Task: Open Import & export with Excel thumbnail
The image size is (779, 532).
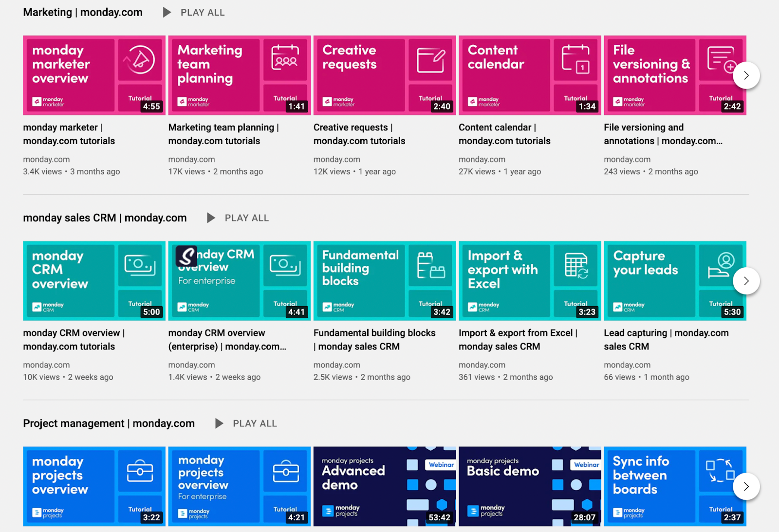Action: pos(530,281)
